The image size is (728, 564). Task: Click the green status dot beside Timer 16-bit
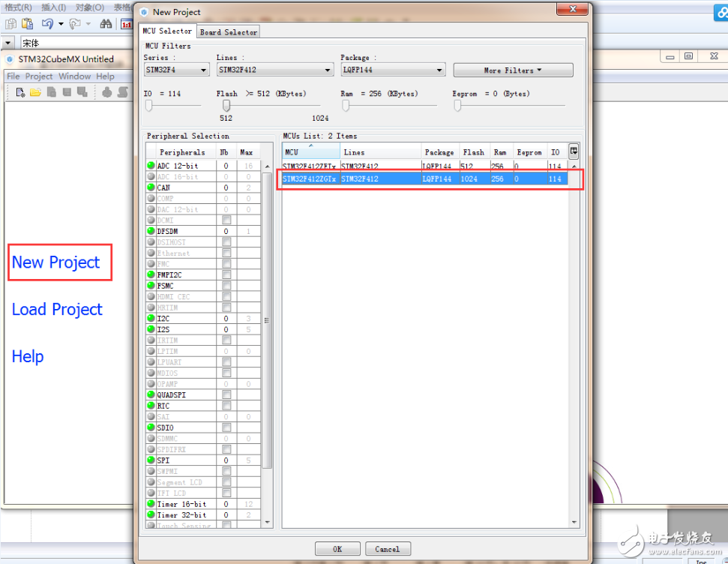pos(151,503)
